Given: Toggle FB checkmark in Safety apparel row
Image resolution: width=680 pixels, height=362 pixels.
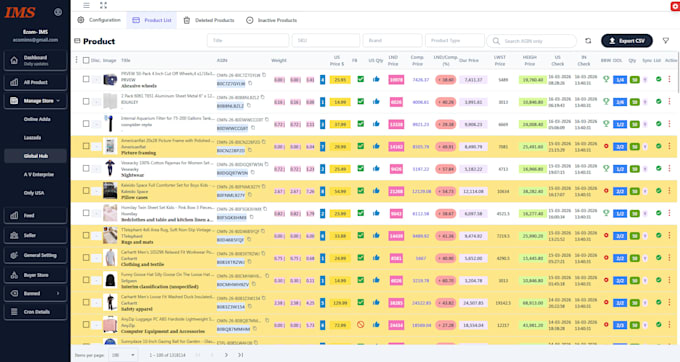Looking at the screenshot, I should [360, 302].
